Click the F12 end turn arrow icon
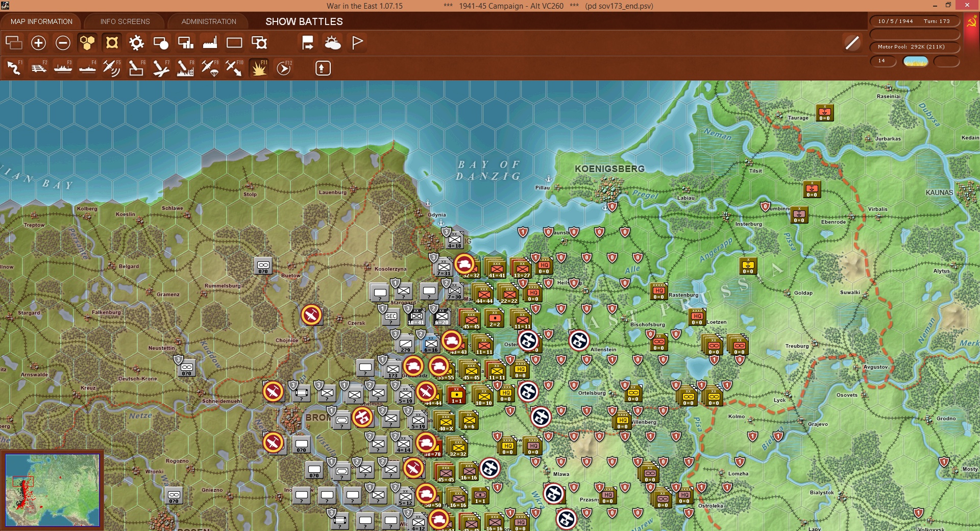This screenshot has width=980, height=531. tap(284, 68)
